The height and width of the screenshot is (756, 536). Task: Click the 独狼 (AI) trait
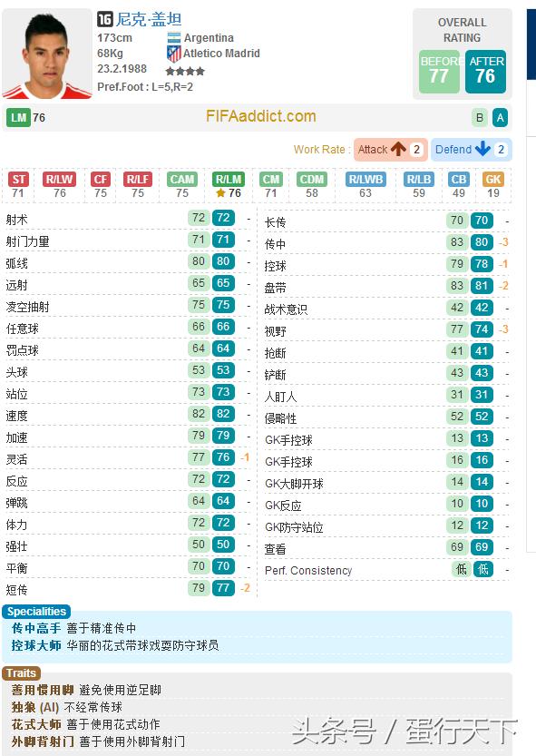35,707
